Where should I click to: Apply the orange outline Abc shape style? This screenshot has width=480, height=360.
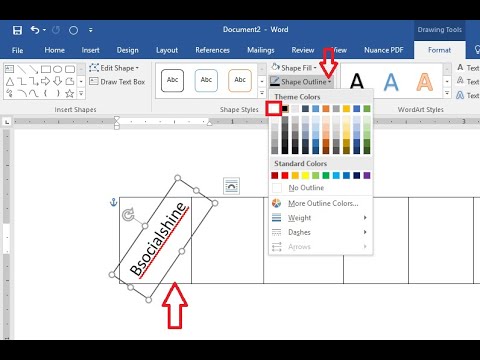click(240, 80)
